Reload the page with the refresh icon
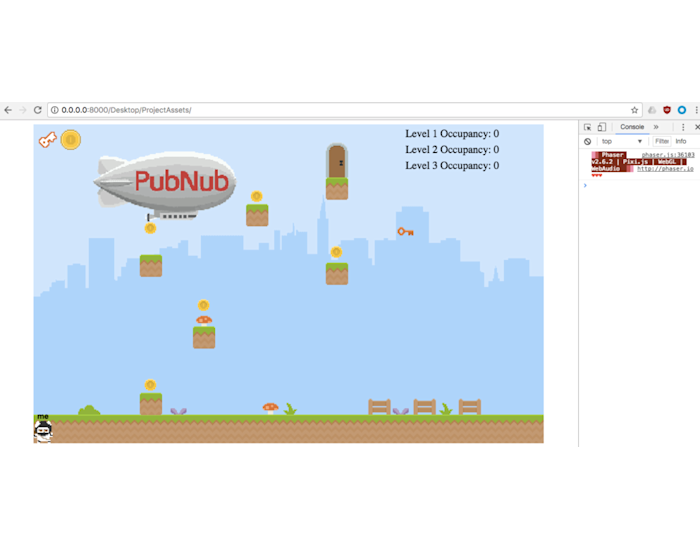The width and height of the screenshot is (700, 550). 38,110
